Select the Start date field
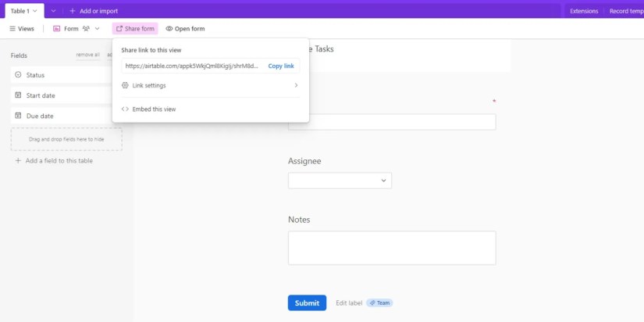This screenshot has width=644, height=322. point(62,95)
